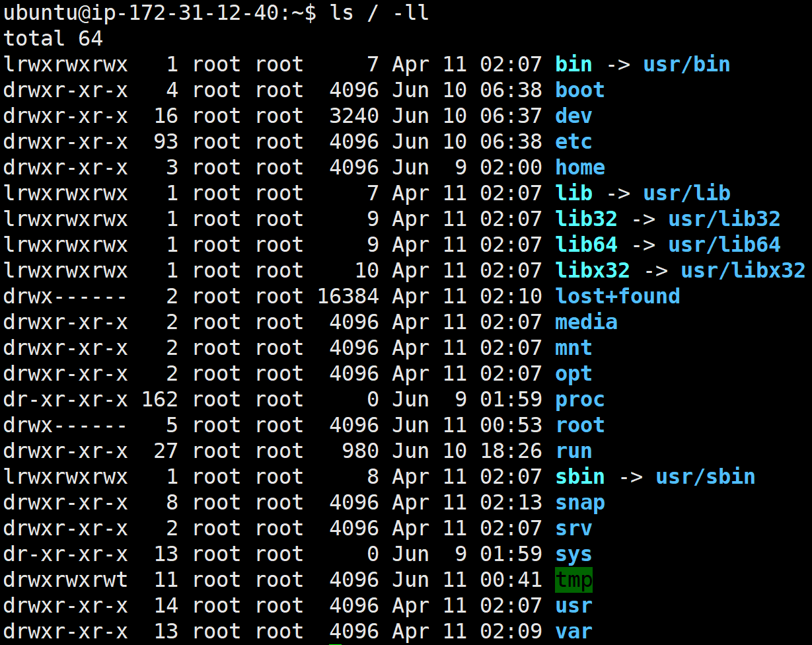This screenshot has width=812, height=645.
Task: Click the lost+found directory entry
Action: (x=618, y=296)
